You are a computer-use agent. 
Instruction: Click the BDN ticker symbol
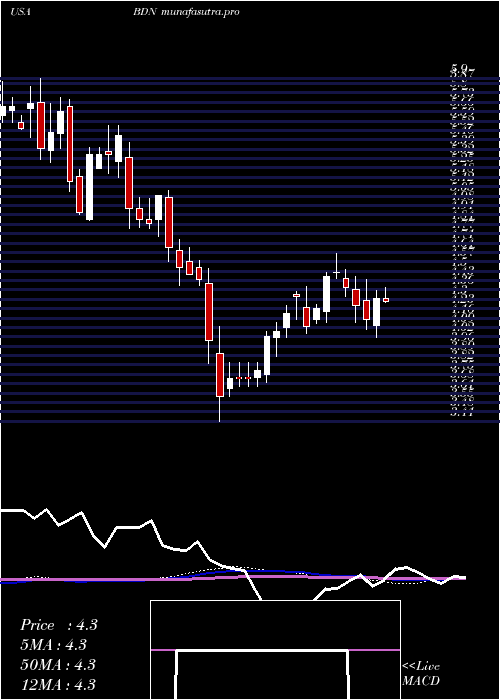145,12
